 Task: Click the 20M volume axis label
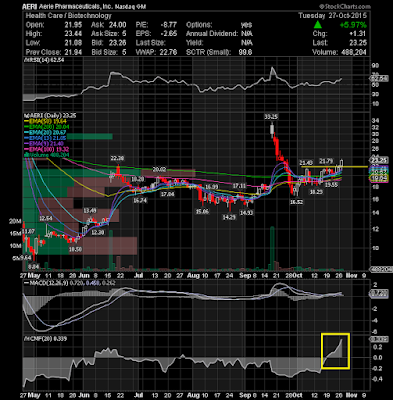[15, 221]
